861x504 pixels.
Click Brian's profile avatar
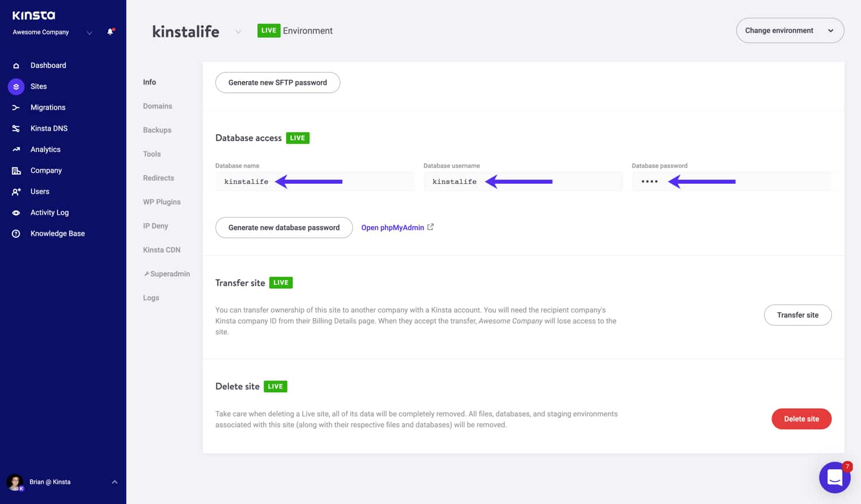click(15, 482)
